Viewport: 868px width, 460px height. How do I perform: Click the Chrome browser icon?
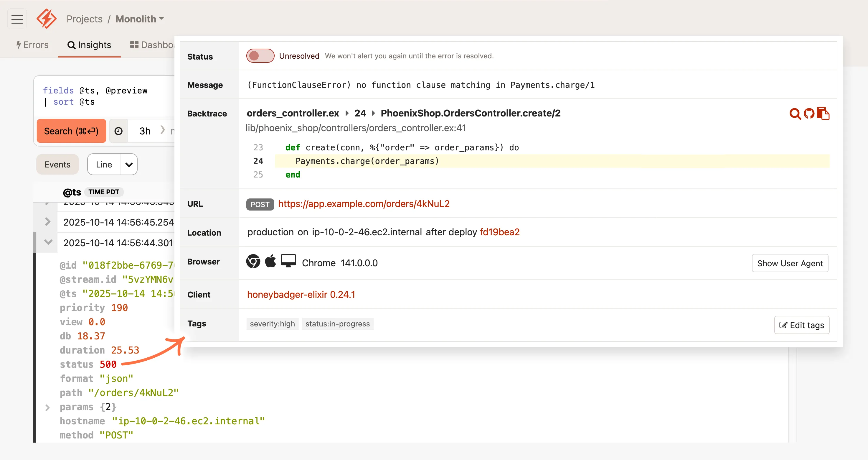[x=253, y=261]
